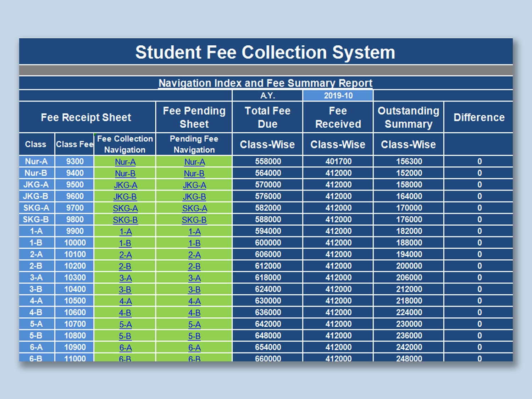Go to SKG-B Pending Fee Navigation link
Image resolution: width=532 pixels, height=399 pixels.
point(194,220)
